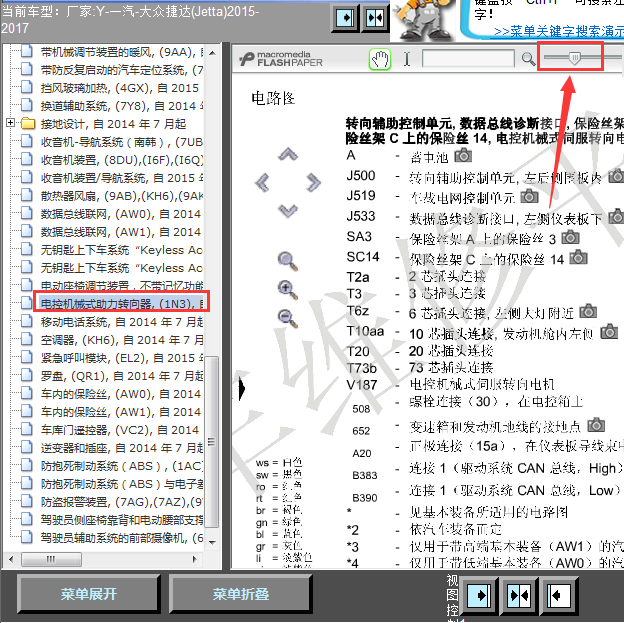Click the V187 component label

[362, 385]
